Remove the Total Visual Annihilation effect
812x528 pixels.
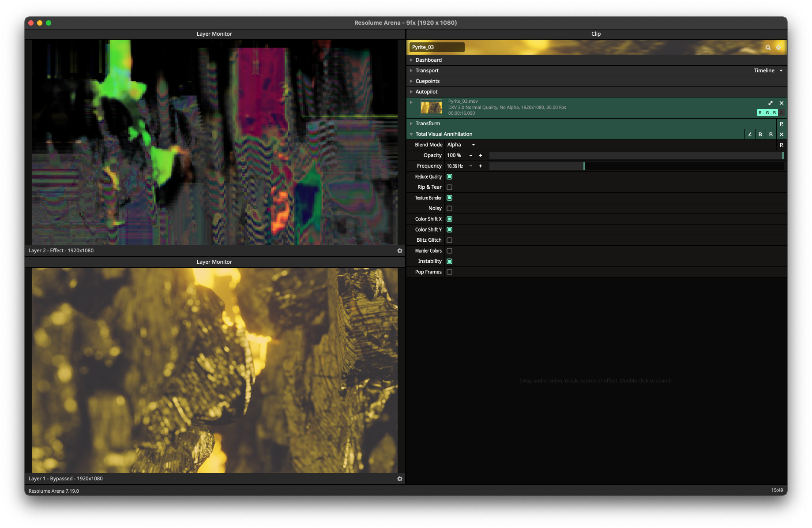tap(782, 135)
